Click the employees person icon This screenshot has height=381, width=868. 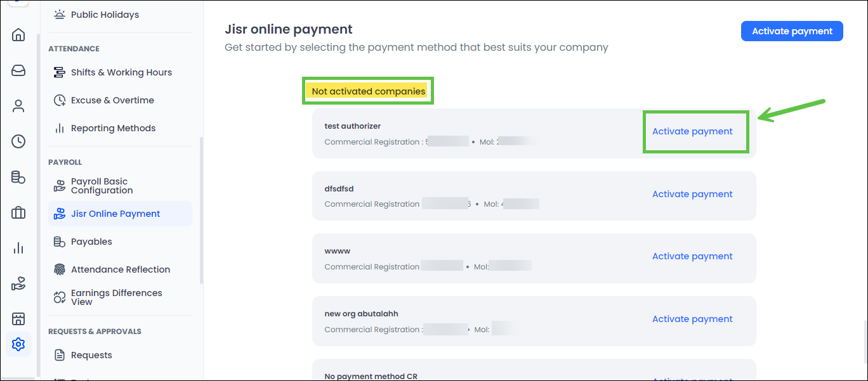tap(18, 106)
